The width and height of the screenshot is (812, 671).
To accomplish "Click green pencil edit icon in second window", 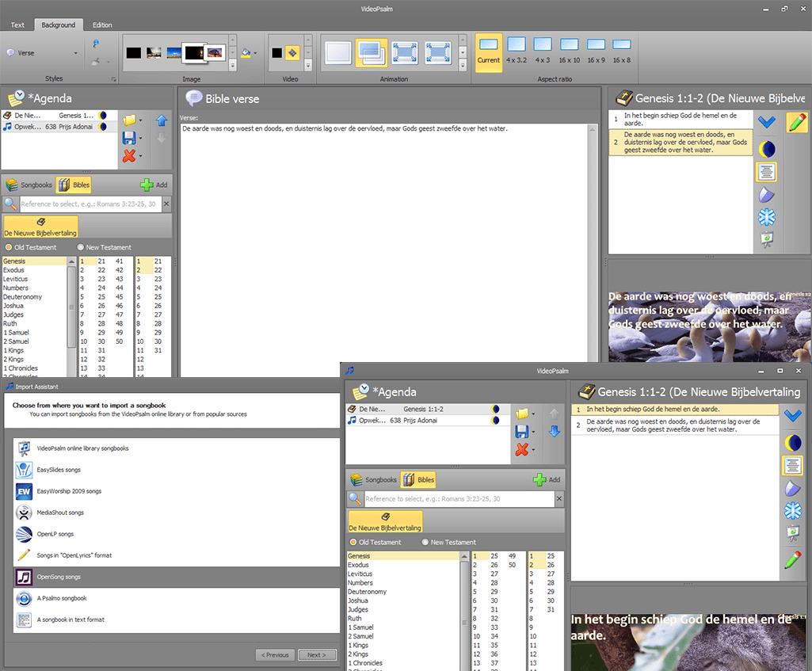I will pyautogui.click(x=793, y=559).
